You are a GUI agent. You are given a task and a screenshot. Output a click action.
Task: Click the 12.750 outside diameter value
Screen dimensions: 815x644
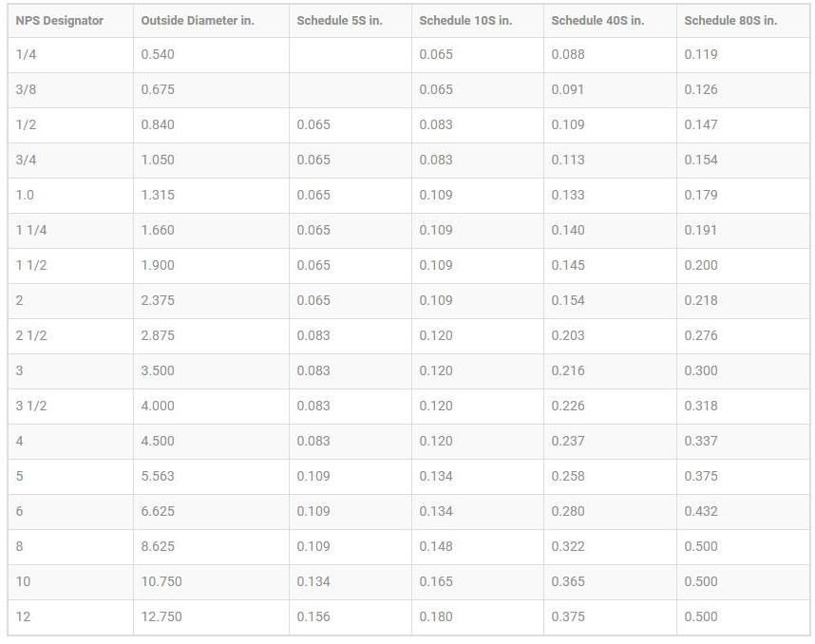161,616
